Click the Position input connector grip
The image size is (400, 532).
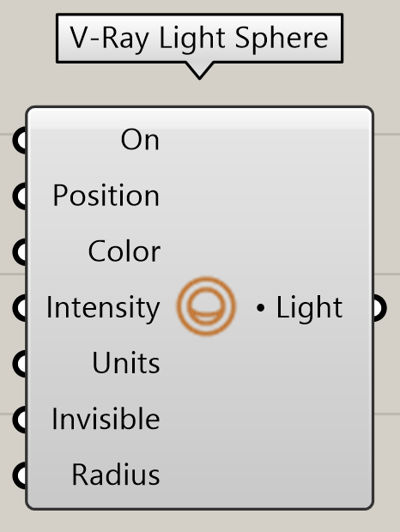click(x=20, y=196)
